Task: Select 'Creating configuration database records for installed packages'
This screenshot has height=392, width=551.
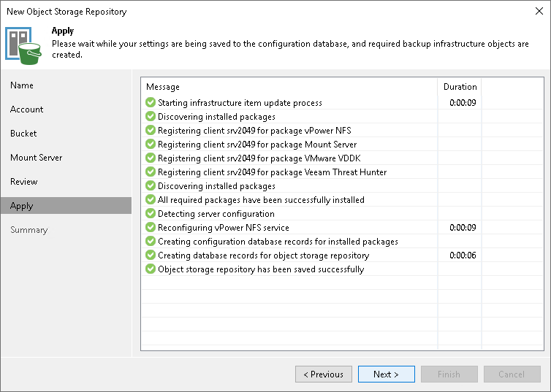Action: coord(278,242)
